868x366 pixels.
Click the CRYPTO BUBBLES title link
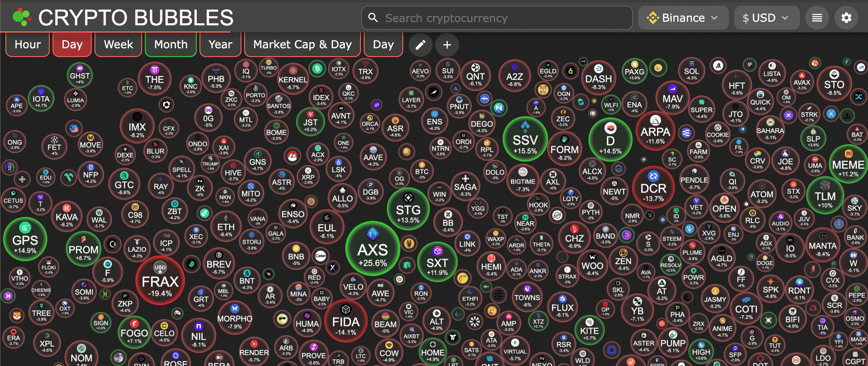pyautogui.click(x=136, y=18)
